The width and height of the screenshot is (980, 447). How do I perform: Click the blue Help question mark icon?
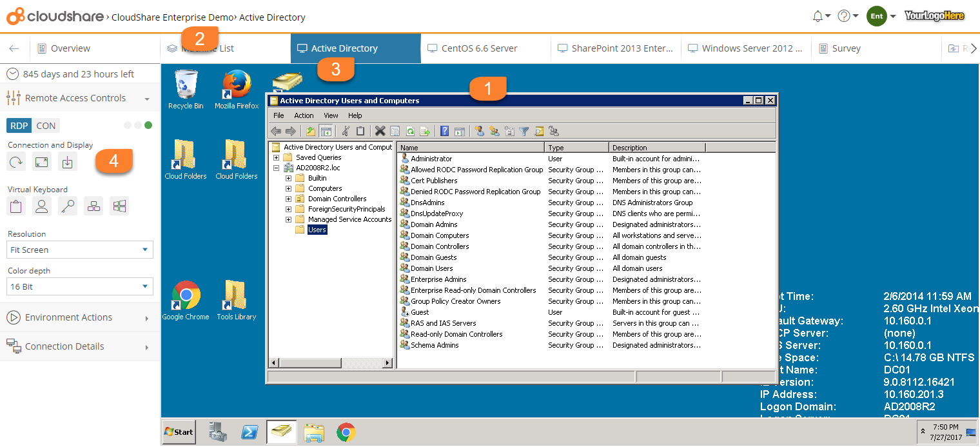[x=445, y=131]
